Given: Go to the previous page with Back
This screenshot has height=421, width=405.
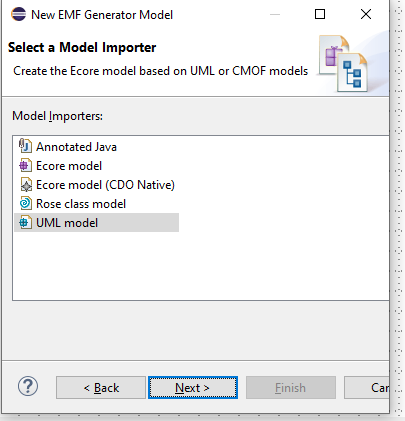Looking at the screenshot, I should coord(101,388).
